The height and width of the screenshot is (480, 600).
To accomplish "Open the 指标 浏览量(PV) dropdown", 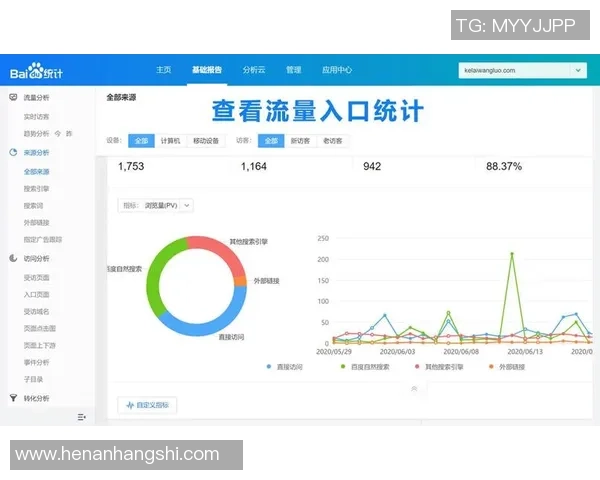I will [155, 206].
